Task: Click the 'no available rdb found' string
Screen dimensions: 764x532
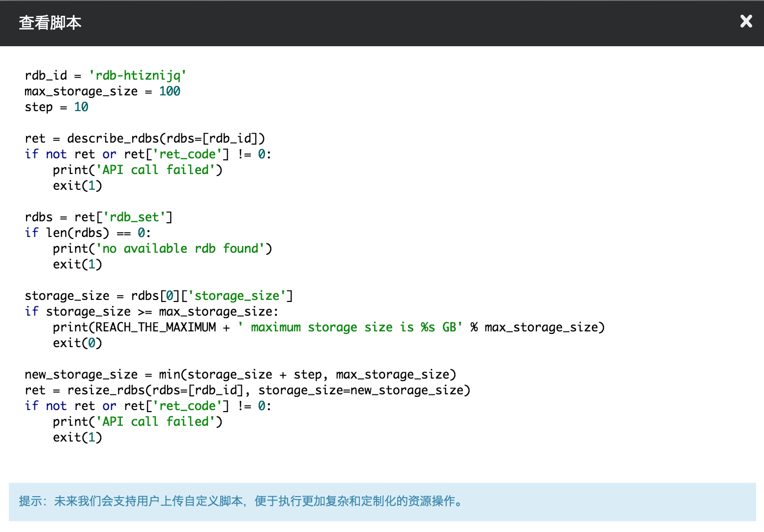Action: (184, 248)
